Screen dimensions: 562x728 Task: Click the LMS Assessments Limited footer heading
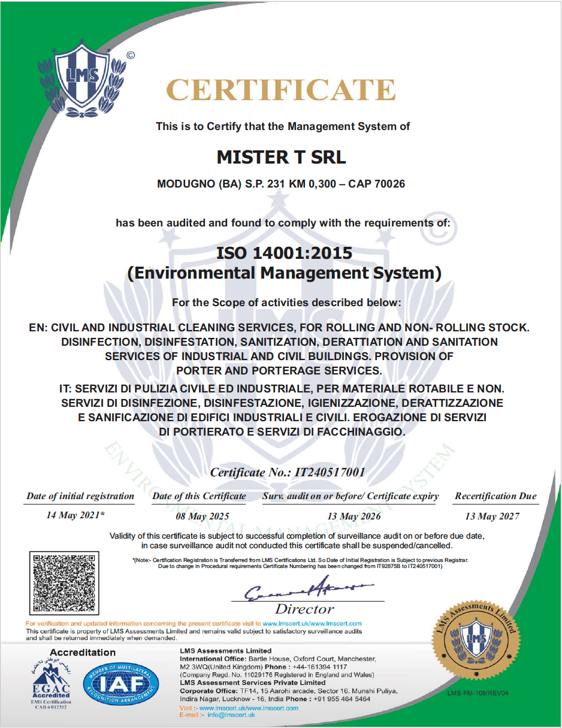tap(225, 651)
